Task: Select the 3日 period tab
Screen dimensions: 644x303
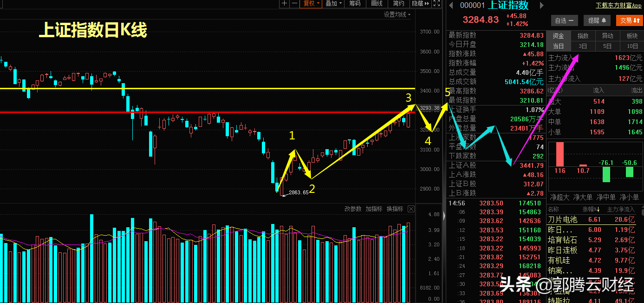Action: (583, 46)
